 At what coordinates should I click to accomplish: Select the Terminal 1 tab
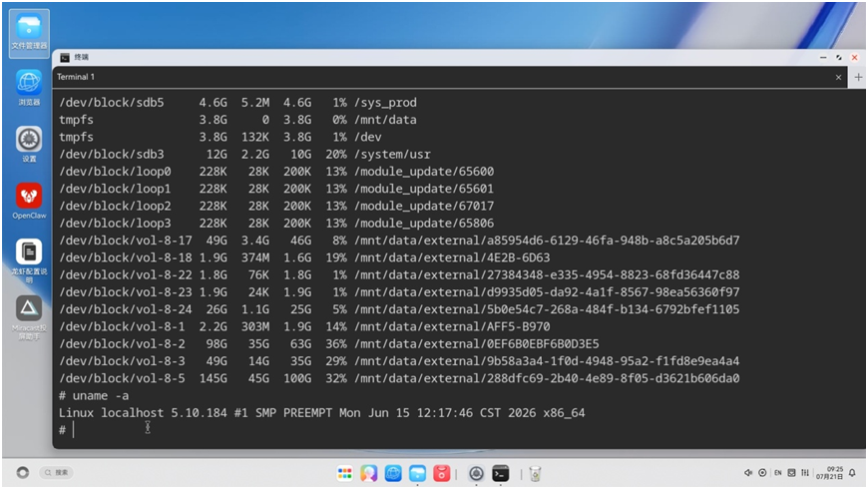pos(76,77)
